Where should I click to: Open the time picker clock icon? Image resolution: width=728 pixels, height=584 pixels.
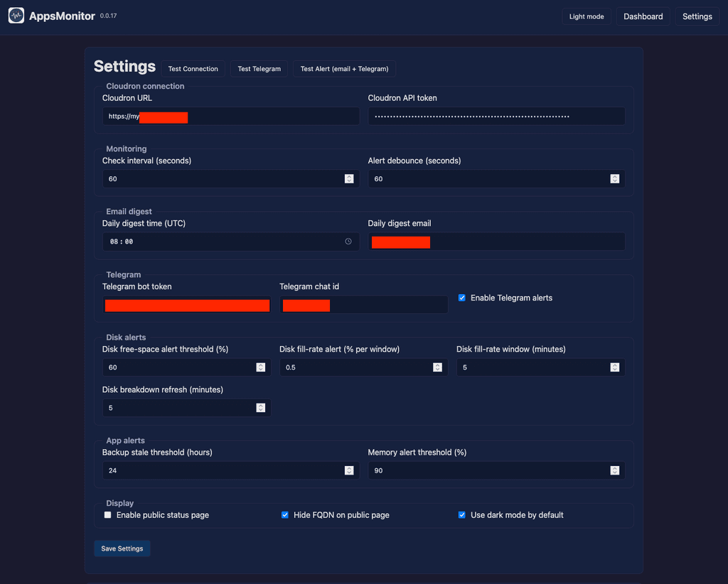[x=348, y=242]
